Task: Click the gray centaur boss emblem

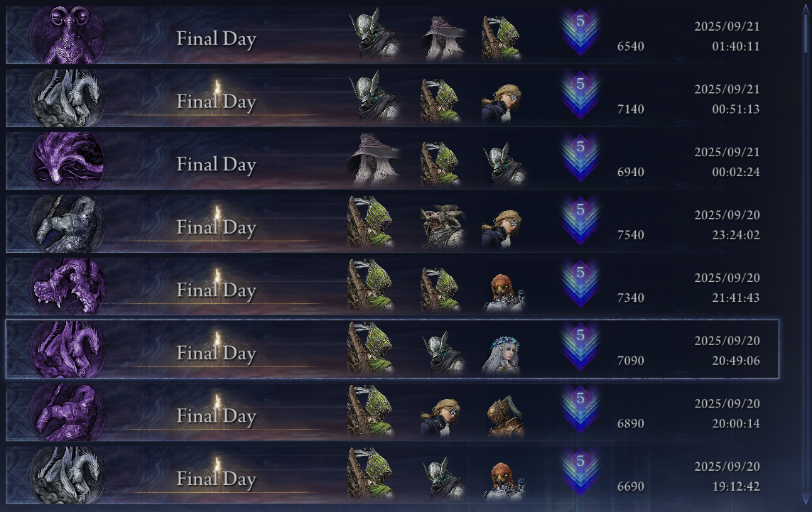Action: [x=67, y=224]
